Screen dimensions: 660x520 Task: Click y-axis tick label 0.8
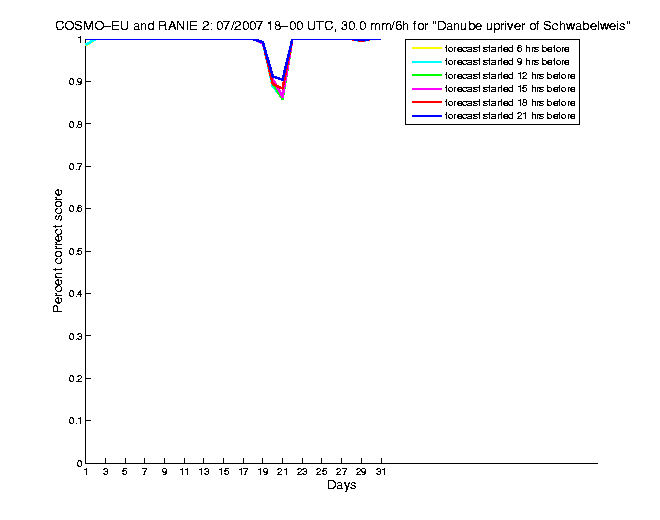(x=74, y=124)
